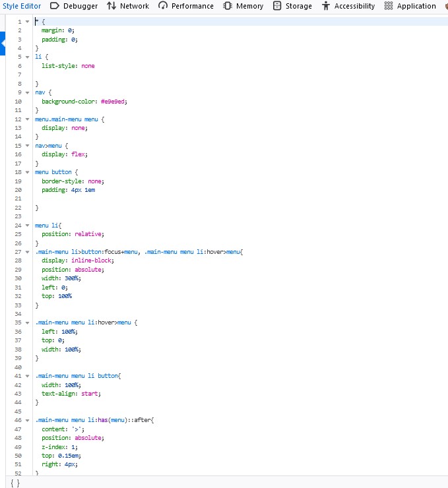448x488 pixels.
Task: Collapse the nav rule at line 9
Action: point(28,92)
